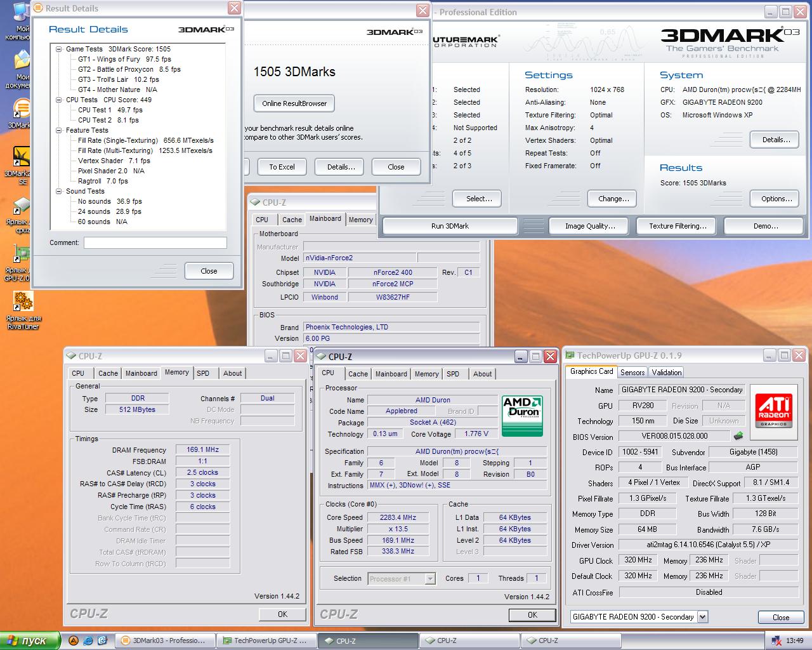Click the taskbar clock showing 13:49
This screenshot has width=812, height=650.
(794, 640)
